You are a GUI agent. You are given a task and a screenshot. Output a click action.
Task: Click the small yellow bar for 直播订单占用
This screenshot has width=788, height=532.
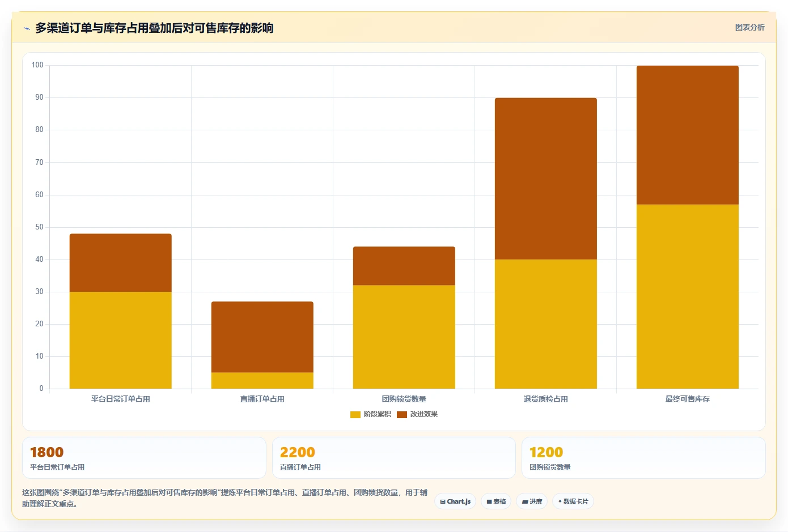point(262,381)
